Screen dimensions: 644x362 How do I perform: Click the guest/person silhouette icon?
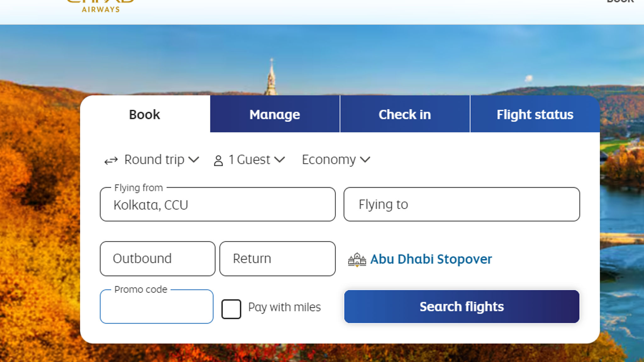[217, 160]
